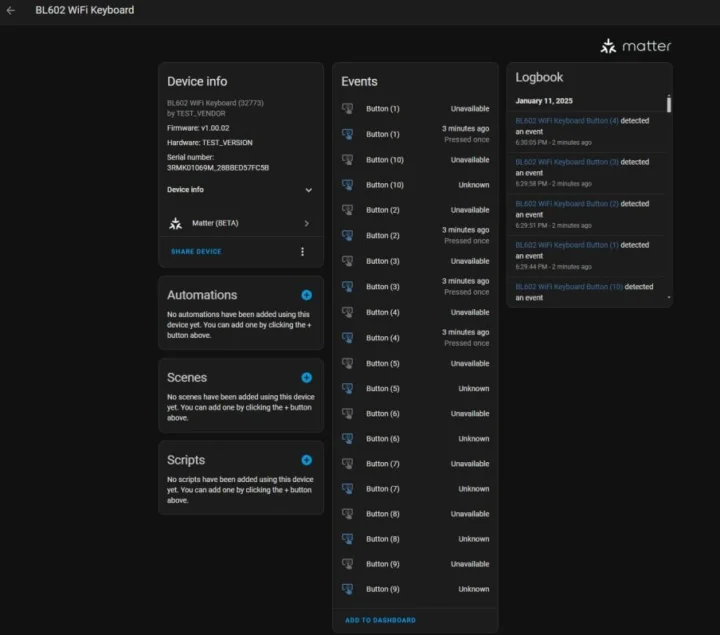Open BL602 WiFi Keyboard Button (3) log link
Image resolution: width=720 pixels, height=635 pixels.
click(x=567, y=162)
